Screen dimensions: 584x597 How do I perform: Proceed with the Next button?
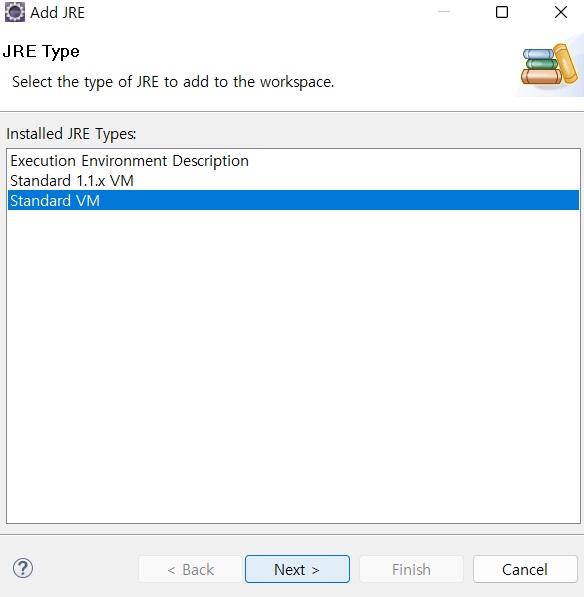297,569
